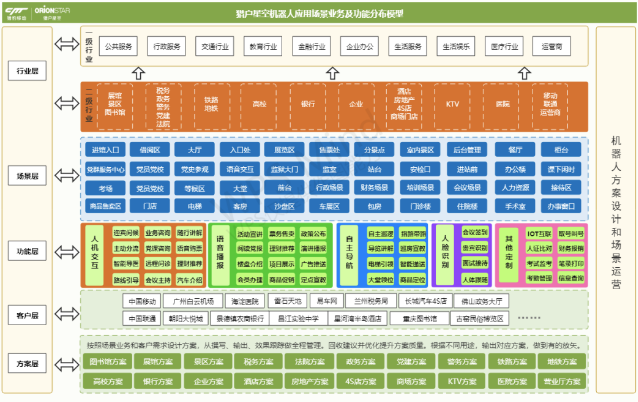Screen dimensions: 638x402
Task: Select the 人机交互 function group label
Action: point(95,255)
